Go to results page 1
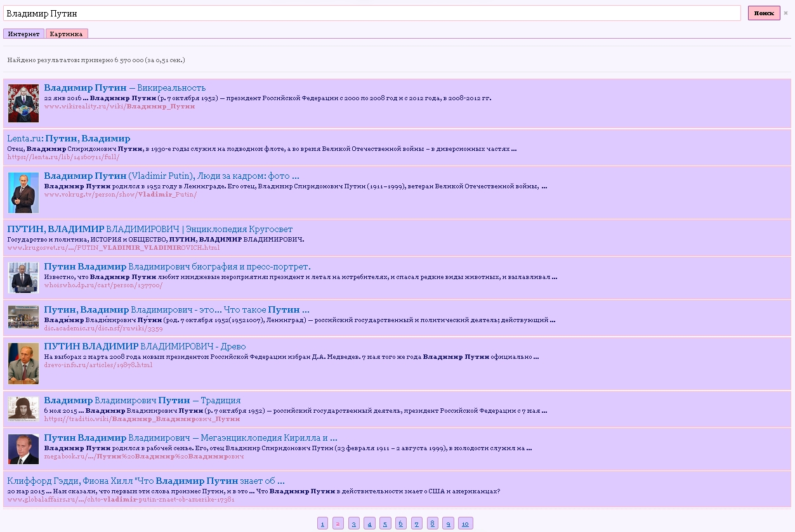Image resolution: width=795 pixels, height=532 pixels. coord(322,524)
